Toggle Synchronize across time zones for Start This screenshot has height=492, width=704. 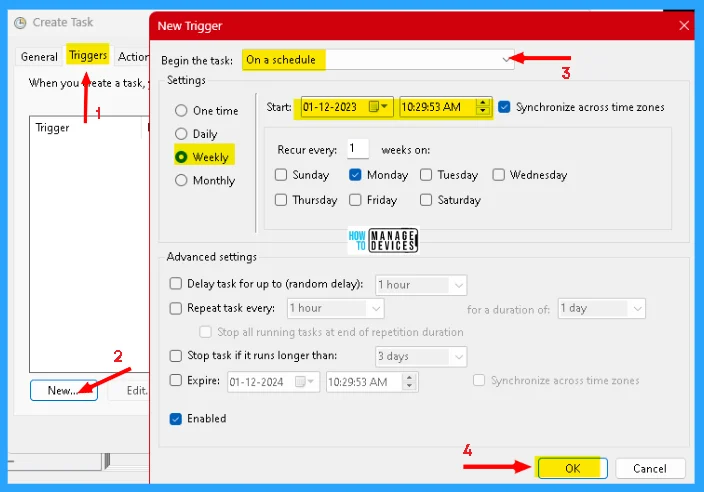[504, 107]
